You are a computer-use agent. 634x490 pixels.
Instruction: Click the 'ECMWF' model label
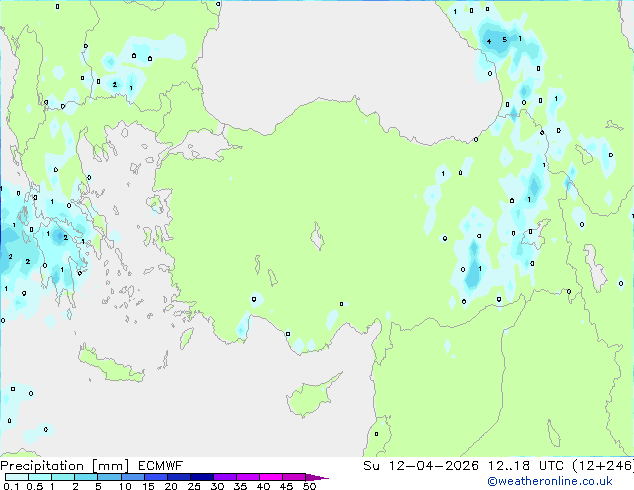coord(161,466)
